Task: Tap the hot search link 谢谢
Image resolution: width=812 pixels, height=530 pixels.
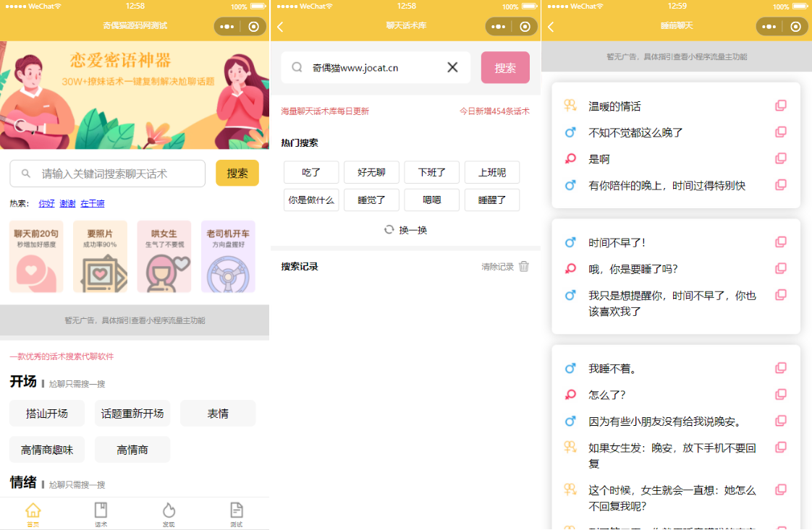Action: coord(67,203)
